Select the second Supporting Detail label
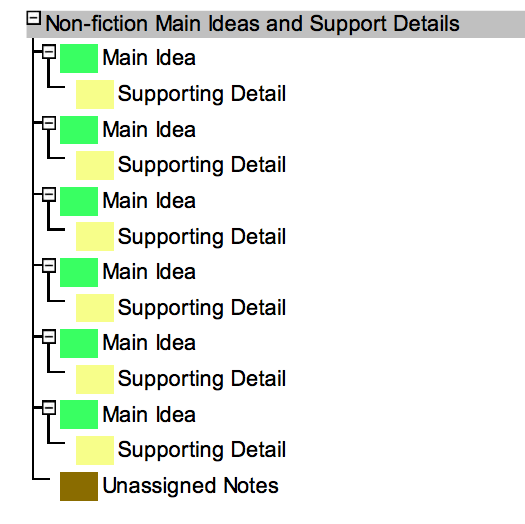The width and height of the screenshot is (525, 524). click(202, 165)
